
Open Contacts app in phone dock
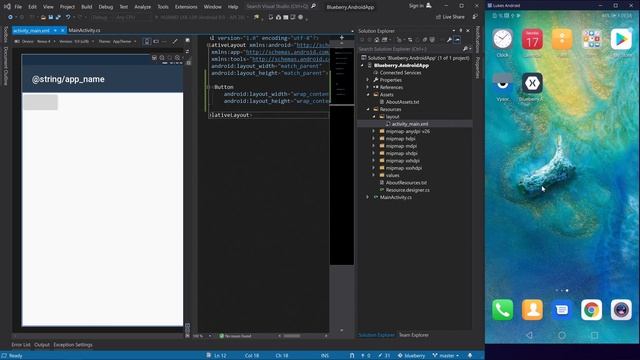click(x=532, y=310)
